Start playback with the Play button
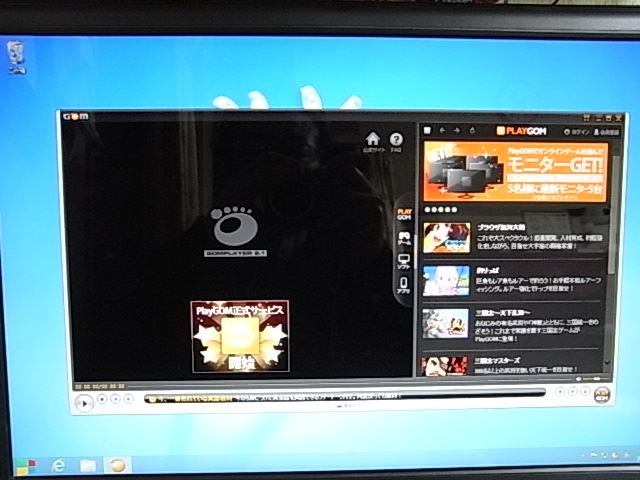The height and width of the screenshot is (480, 640). 84,404
